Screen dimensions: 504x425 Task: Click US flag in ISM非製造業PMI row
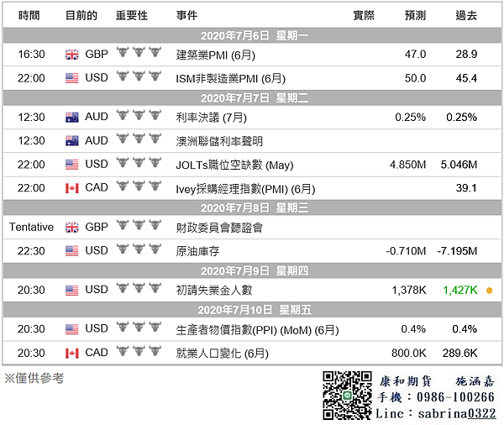pos(71,78)
